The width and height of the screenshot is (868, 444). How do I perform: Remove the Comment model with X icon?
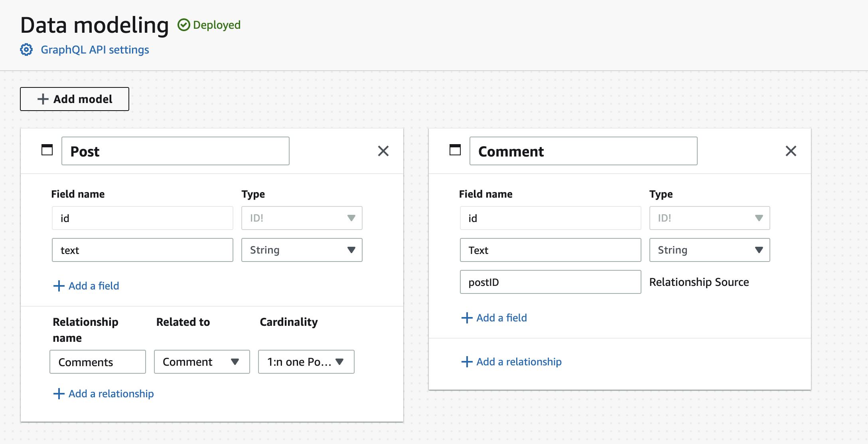click(x=791, y=151)
